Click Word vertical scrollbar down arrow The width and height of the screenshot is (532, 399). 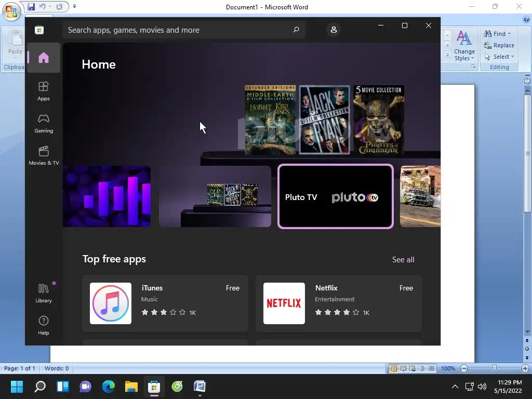coord(527,332)
